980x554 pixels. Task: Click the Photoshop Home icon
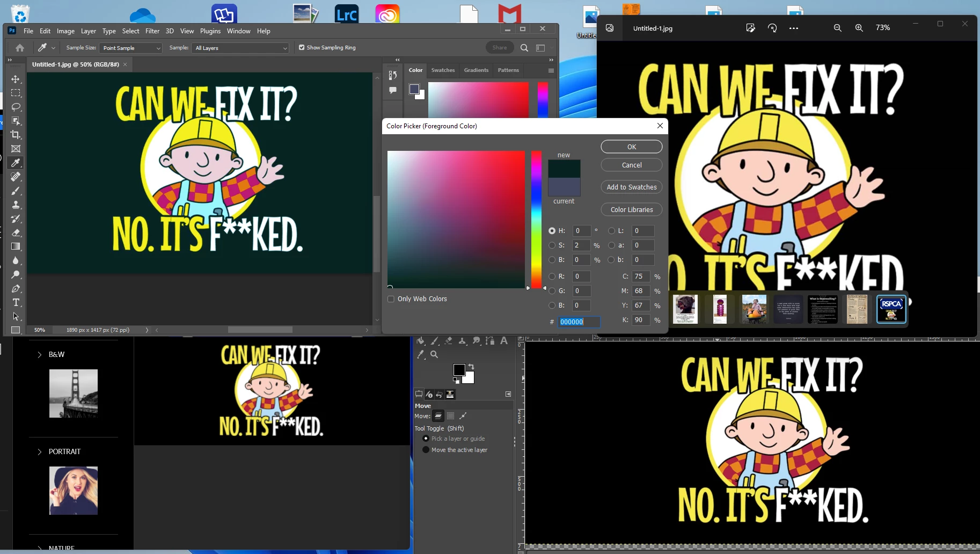[20, 48]
